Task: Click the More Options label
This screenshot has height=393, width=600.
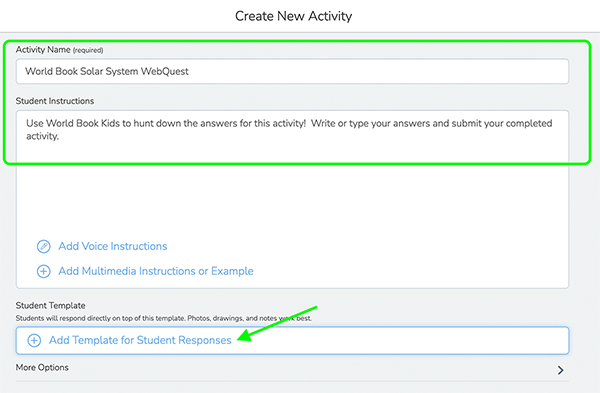Action: tap(42, 367)
